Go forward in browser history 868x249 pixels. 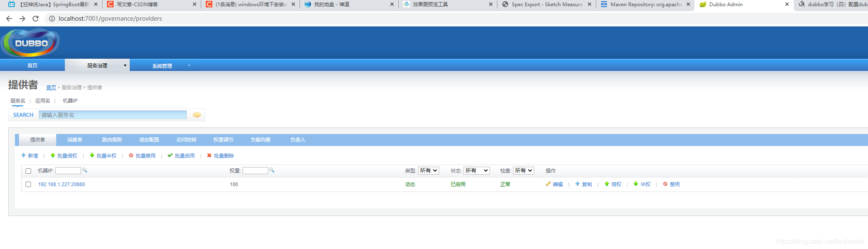pyautogui.click(x=22, y=19)
